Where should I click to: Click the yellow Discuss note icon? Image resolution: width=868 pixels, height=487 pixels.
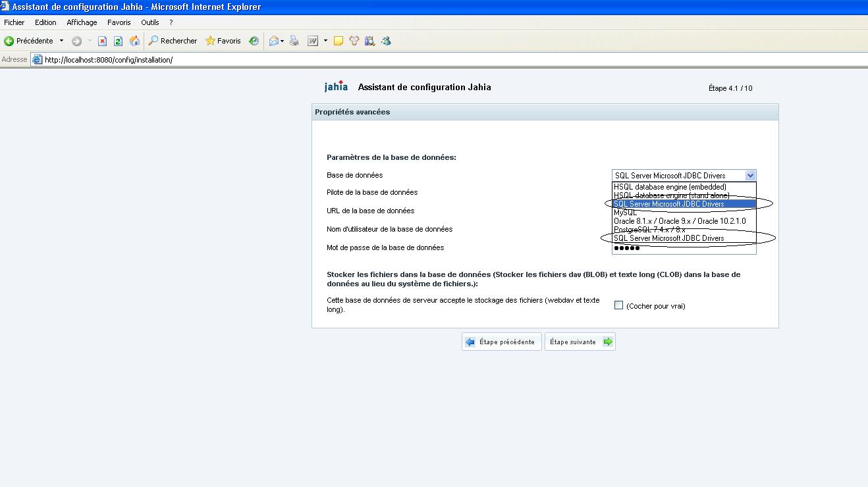pos(339,41)
